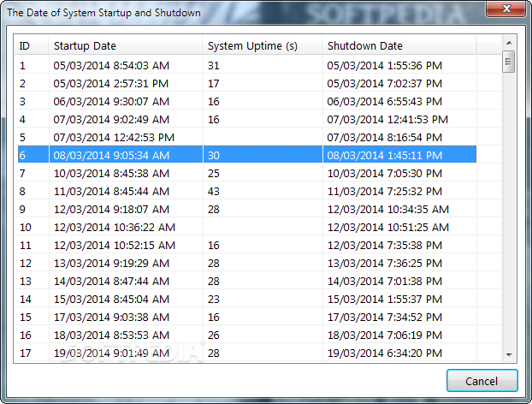Screen dimensions: 532x404
Task: Click shutdown date 13/03/2014 7:36:25 PM
Action: click(x=385, y=264)
